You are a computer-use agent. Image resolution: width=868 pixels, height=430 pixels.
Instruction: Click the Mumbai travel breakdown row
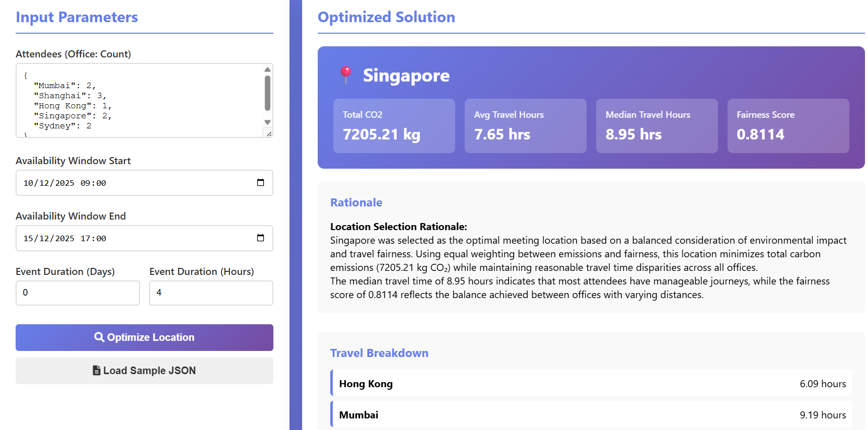tap(592, 415)
